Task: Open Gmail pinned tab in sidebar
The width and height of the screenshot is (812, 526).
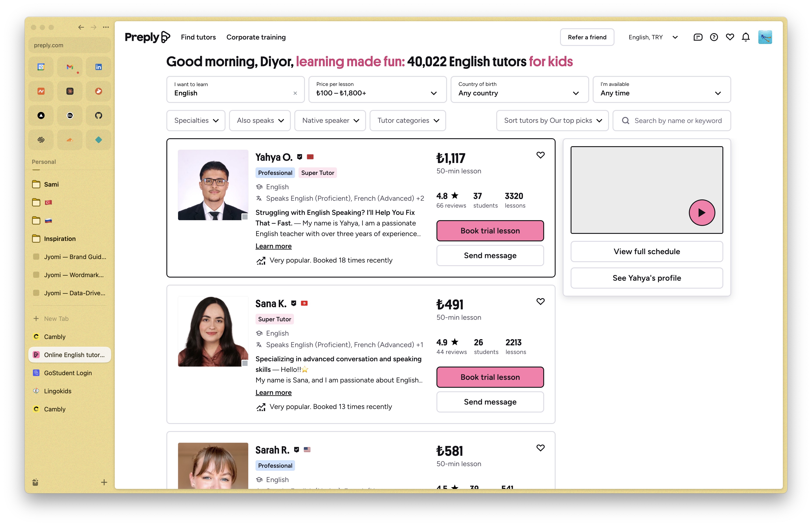Action: click(70, 67)
